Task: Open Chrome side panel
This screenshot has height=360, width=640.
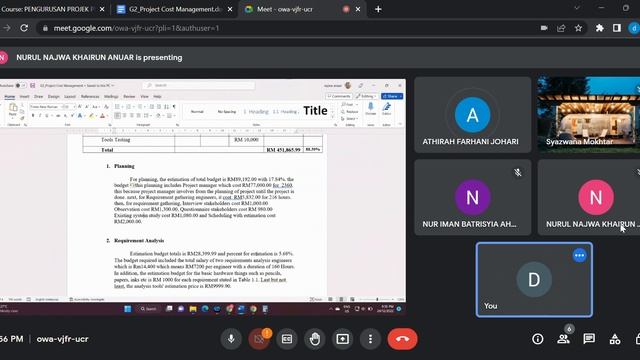Action: coord(617,28)
